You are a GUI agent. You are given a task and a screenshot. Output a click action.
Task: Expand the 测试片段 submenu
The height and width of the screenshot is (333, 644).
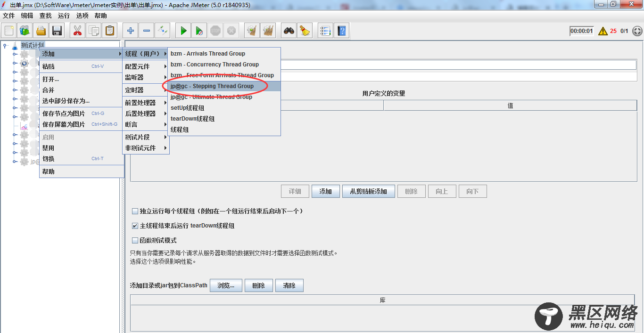146,137
